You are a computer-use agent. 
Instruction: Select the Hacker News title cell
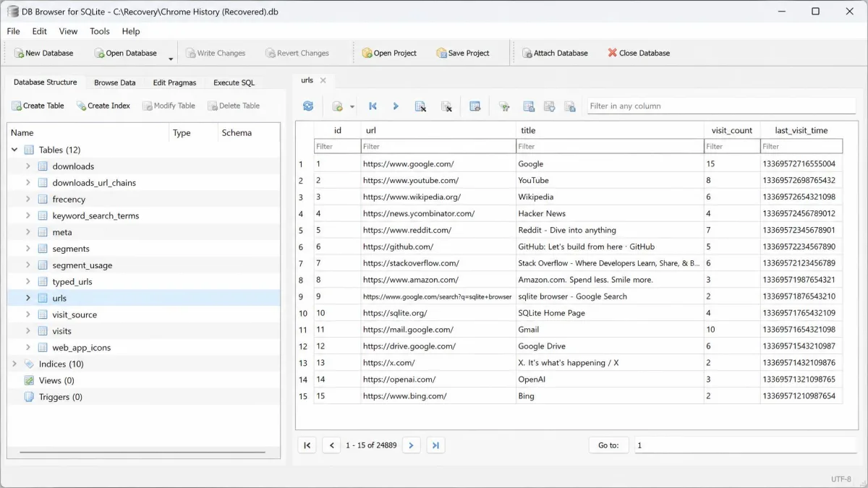[610, 213]
